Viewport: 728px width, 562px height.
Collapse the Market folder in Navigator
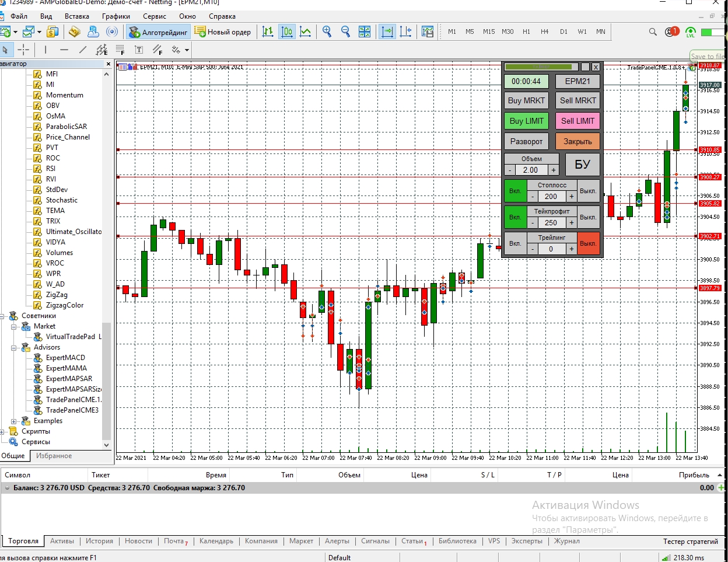(14, 326)
